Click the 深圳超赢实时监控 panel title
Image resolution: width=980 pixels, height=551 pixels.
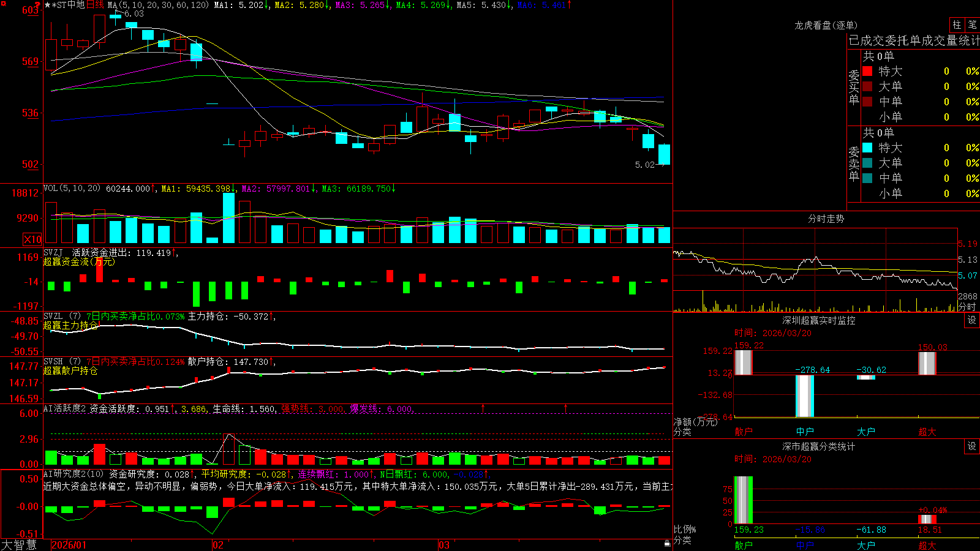click(819, 320)
